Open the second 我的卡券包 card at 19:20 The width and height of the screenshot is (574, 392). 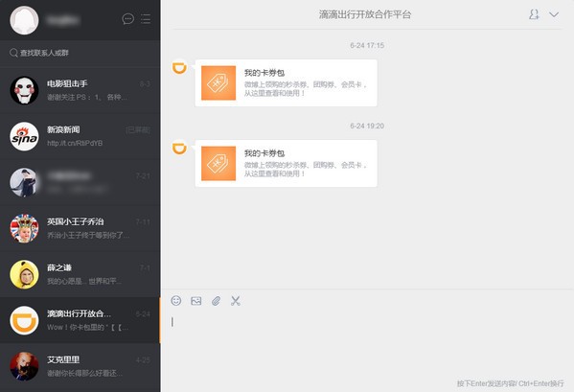pos(286,163)
